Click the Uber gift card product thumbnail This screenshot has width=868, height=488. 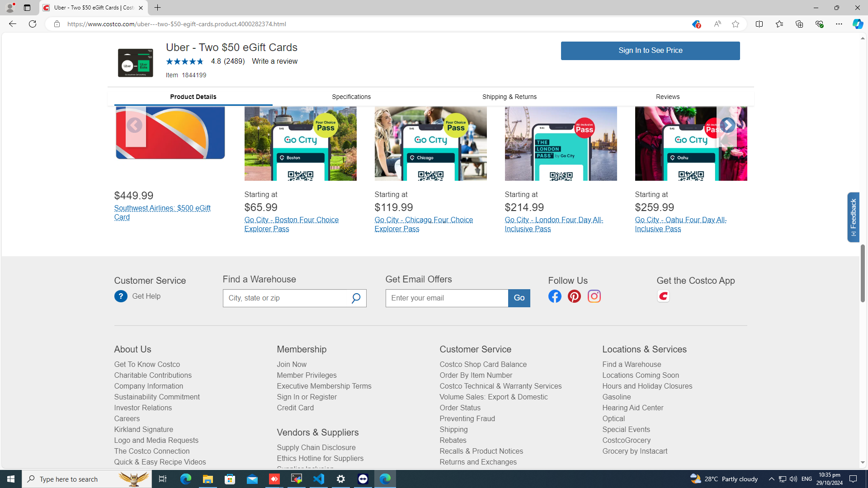pos(136,63)
